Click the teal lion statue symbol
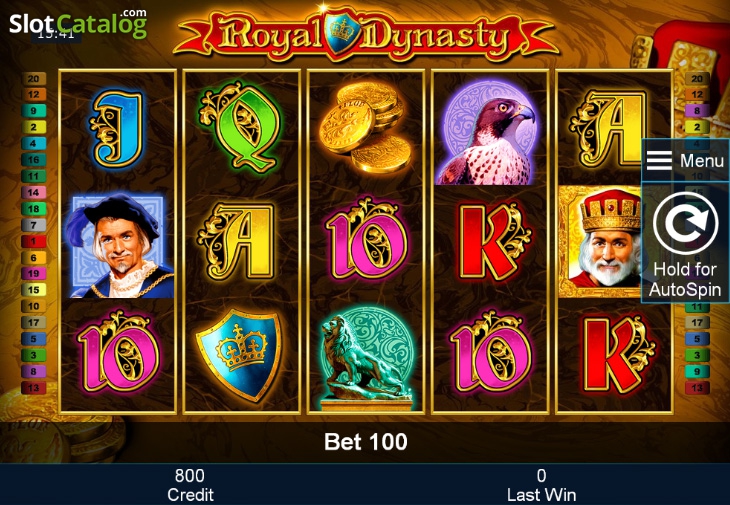This screenshot has height=505, width=730. pyautogui.click(x=366, y=358)
